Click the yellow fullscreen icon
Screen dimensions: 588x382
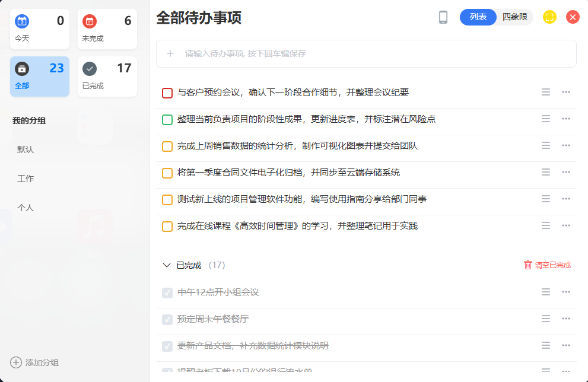click(x=549, y=17)
